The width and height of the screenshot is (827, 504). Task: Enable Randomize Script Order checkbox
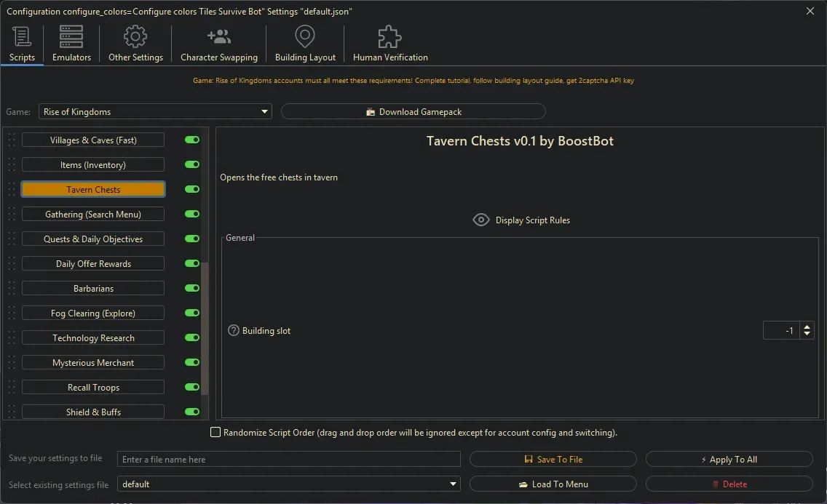[215, 432]
